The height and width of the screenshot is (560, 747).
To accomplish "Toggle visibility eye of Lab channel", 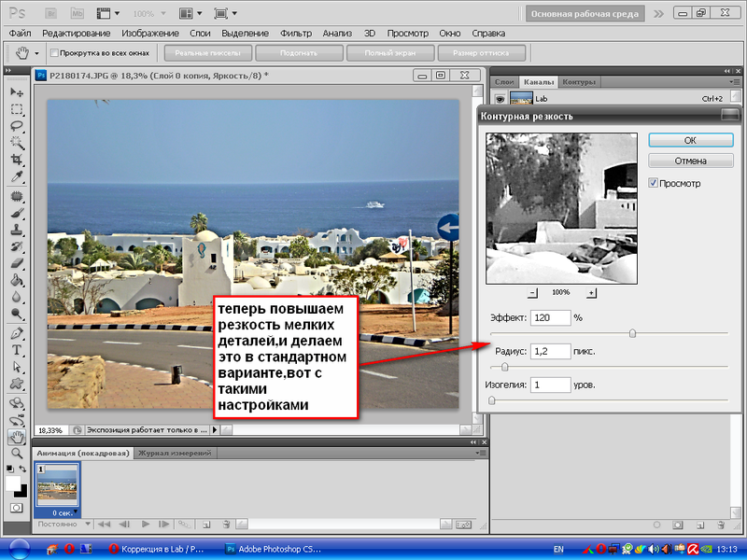I will [500, 98].
